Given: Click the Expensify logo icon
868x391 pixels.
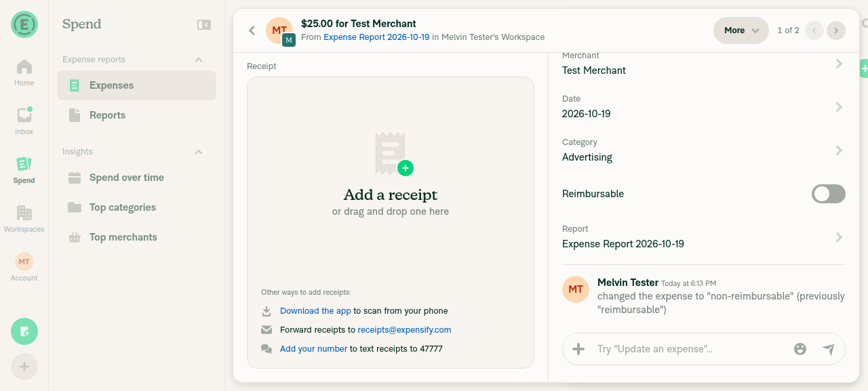Looking at the screenshot, I should click(24, 24).
